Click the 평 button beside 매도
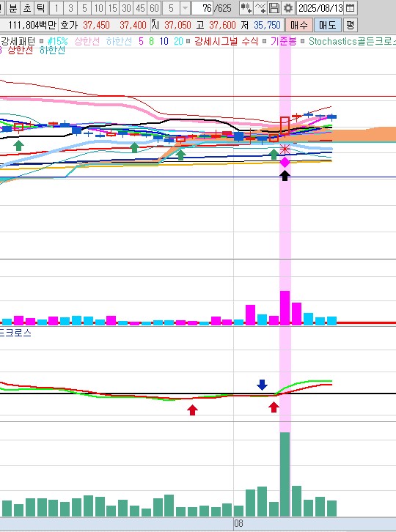396x532 pixels. click(x=350, y=25)
